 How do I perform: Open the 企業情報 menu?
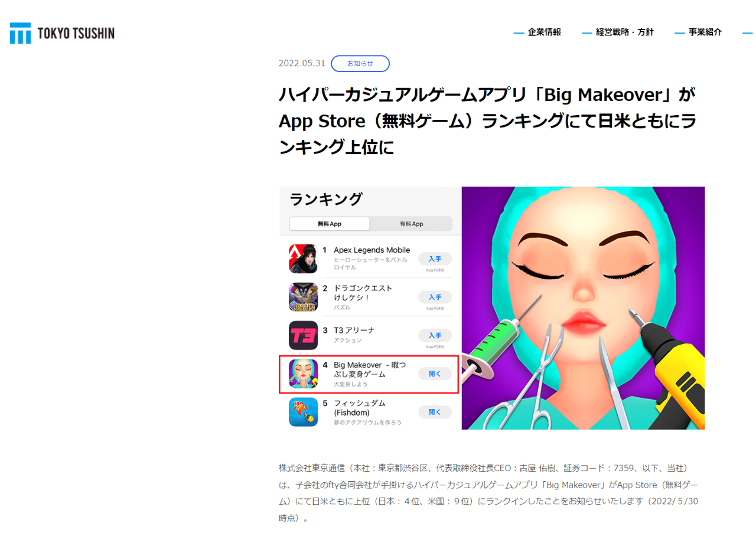544,32
